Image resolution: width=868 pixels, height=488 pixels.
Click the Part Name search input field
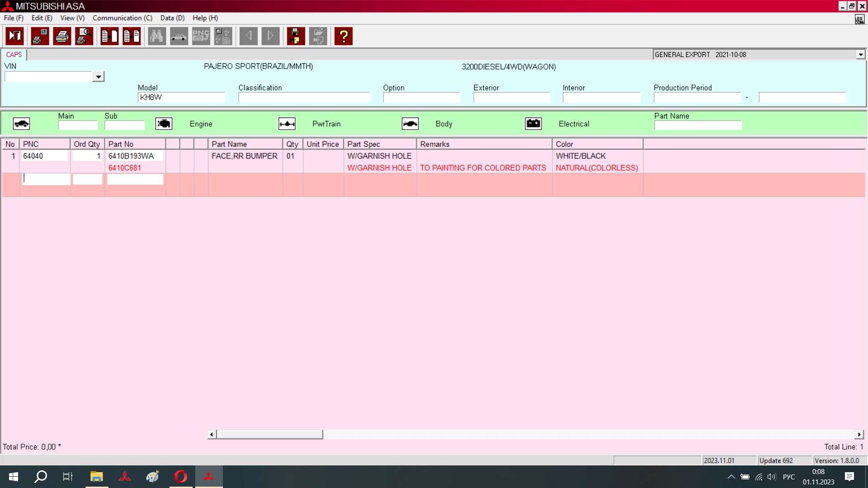coord(698,126)
